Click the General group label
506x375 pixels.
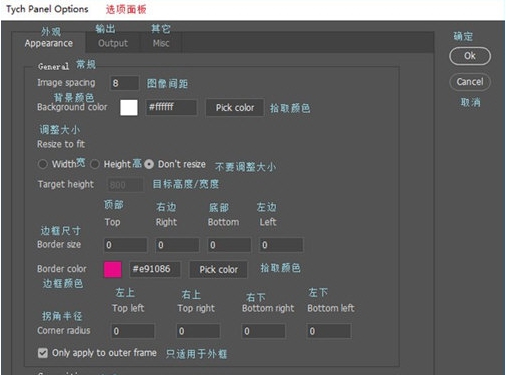(53, 66)
